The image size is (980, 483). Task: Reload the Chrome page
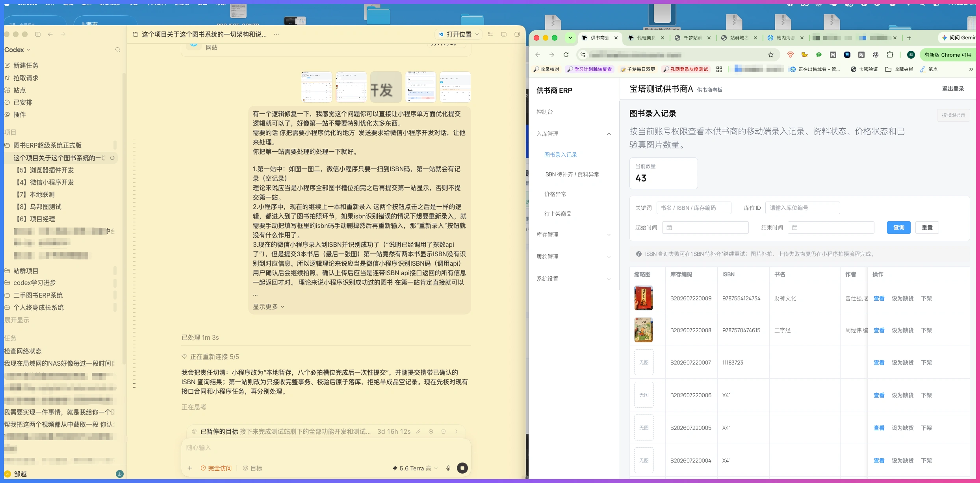(x=566, y=55)
